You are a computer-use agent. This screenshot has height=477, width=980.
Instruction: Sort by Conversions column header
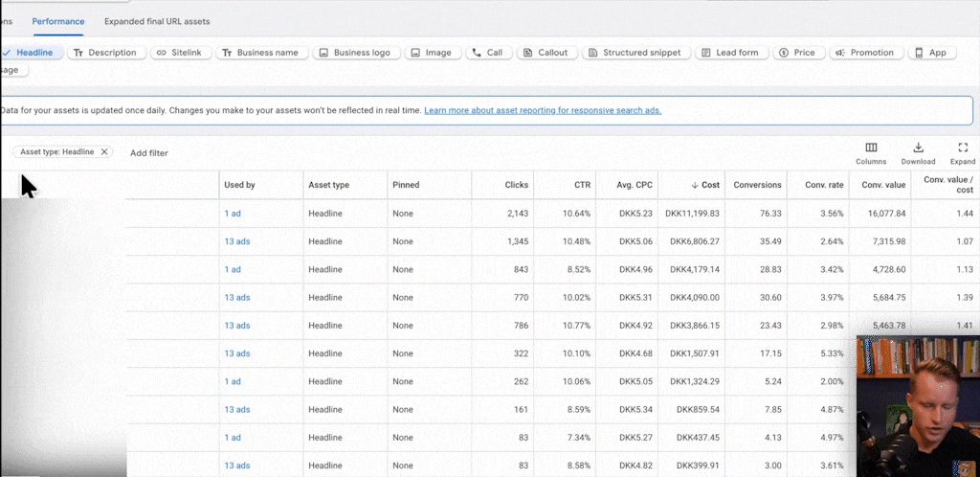pyautogui.click(x=757, y=185)
